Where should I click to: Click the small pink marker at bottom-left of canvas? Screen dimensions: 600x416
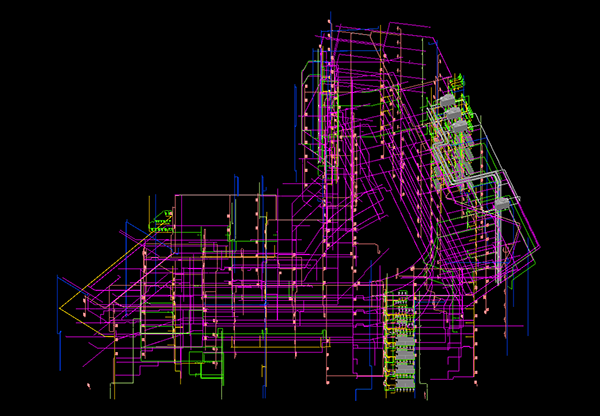click(x=88, y=383)
